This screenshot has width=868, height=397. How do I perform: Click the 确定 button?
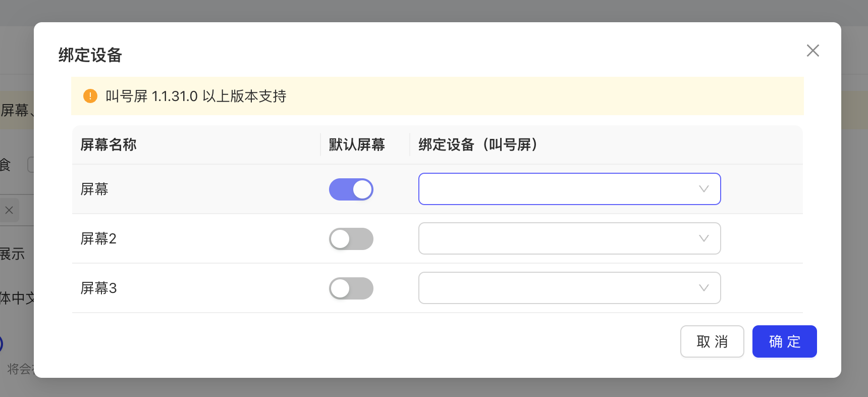pyautogui.click(x=784, y=341)
